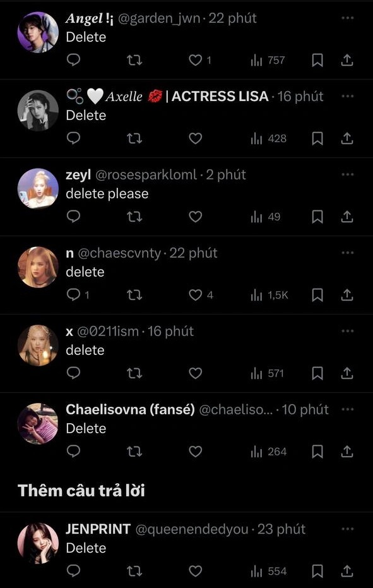Image resolution: width=373 pixels, height=588 pixels.
Task: Open more options for @garden_jwn tweet
Action: tap(348, 18)
